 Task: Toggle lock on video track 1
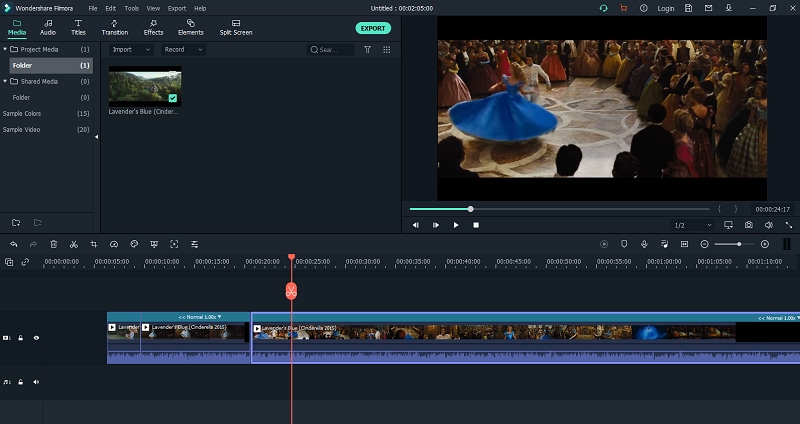(x=20, y=338)
